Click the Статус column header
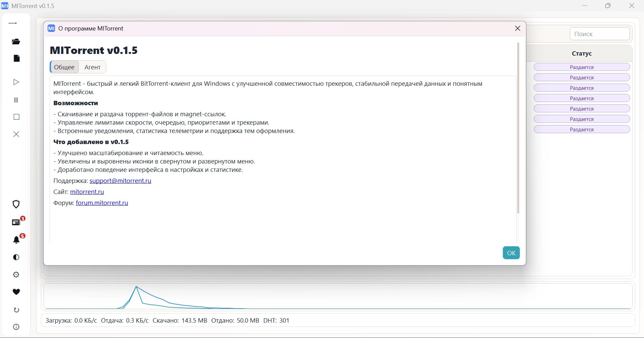Screen dimensions: 644x338 pyautogui.click(x=582, y=53)
